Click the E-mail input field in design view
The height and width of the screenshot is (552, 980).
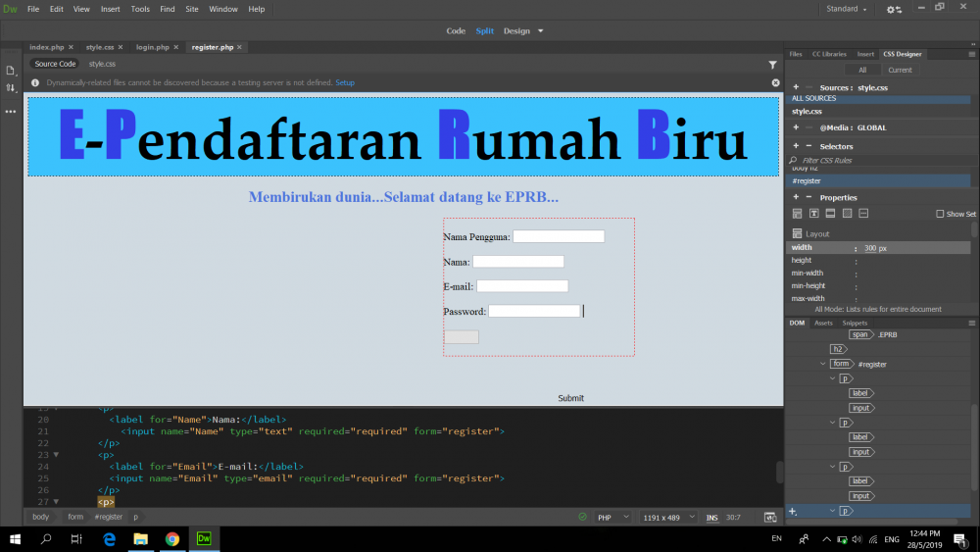click(522, 286)
